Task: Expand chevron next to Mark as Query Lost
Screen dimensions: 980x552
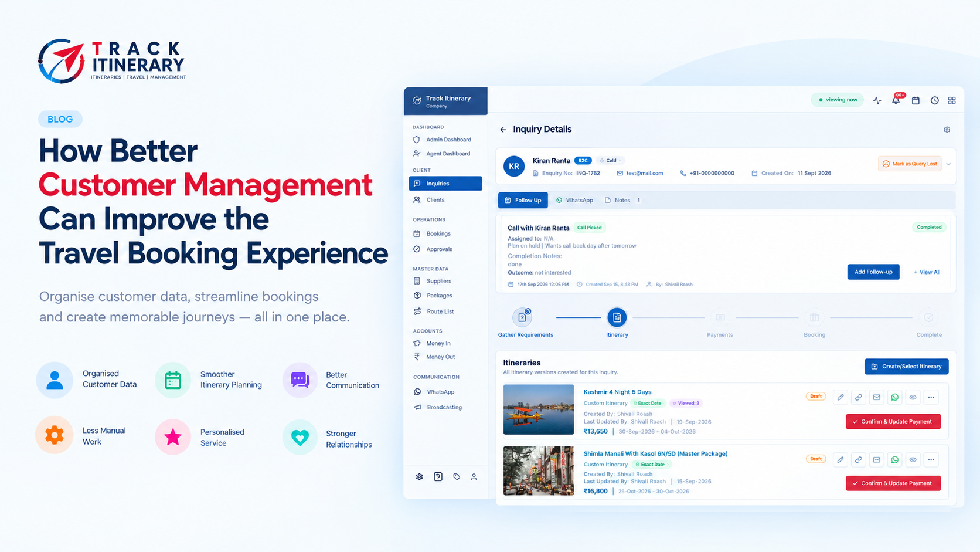Action: (948, 164)
